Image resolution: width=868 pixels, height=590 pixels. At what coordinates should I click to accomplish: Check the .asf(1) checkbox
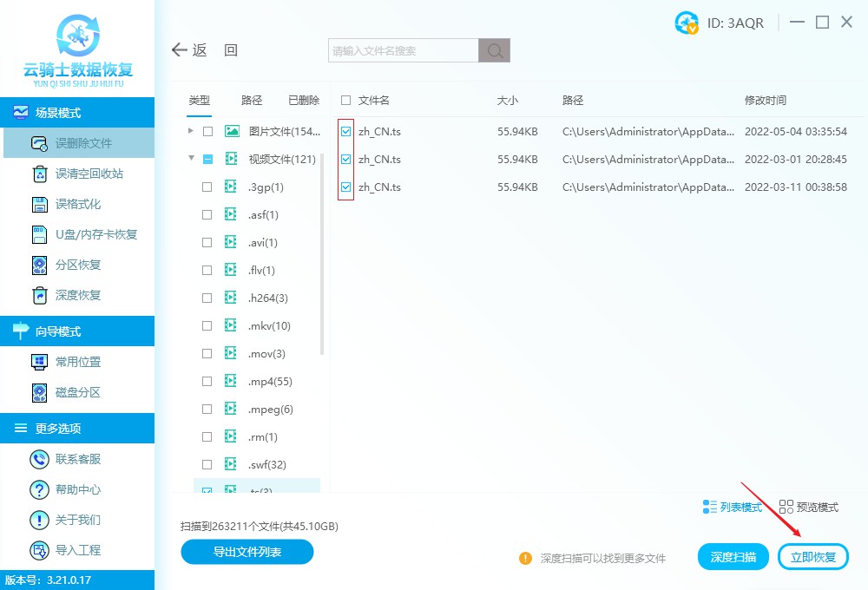207,215
